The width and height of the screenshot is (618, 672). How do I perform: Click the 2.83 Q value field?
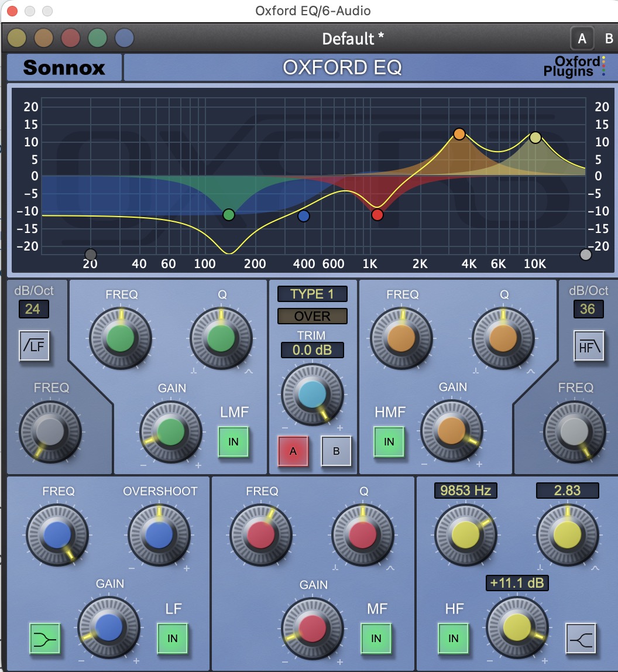click(x=567, y=491)
